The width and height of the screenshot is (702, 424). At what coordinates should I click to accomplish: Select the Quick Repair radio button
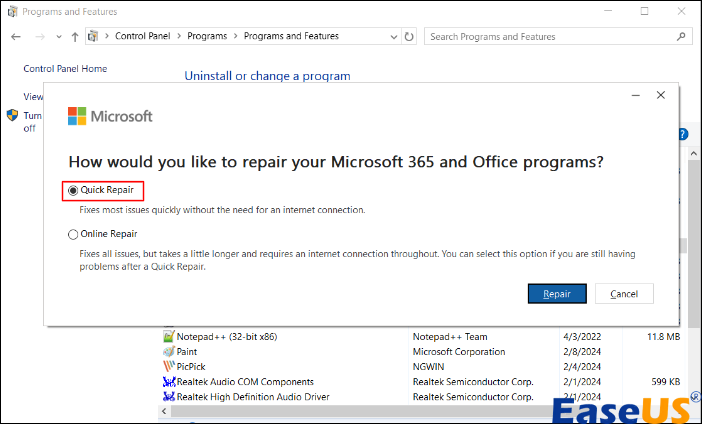click(x=73, y=190)
